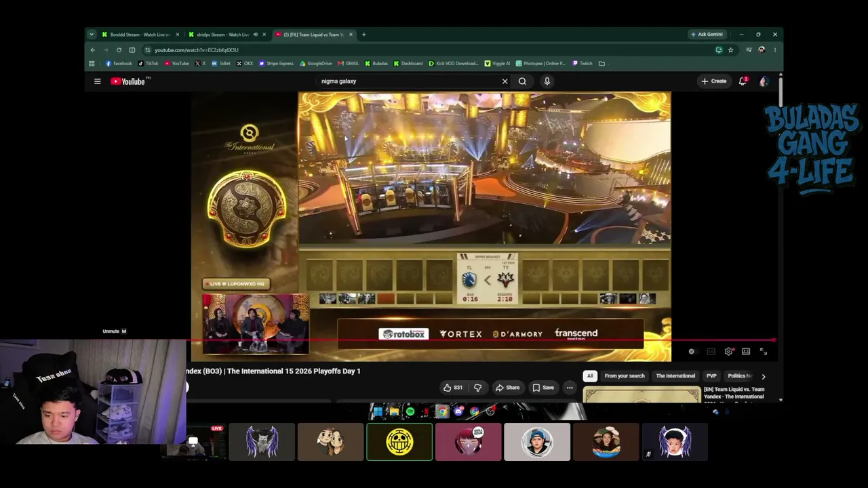Open the Chrome tab search dropdown
868x488 pixels.
[92, 35]
